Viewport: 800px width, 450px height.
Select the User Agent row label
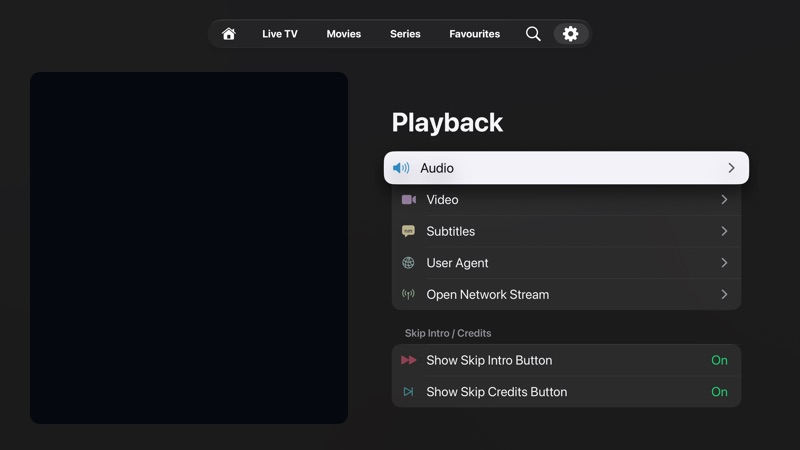coord(457,263)
